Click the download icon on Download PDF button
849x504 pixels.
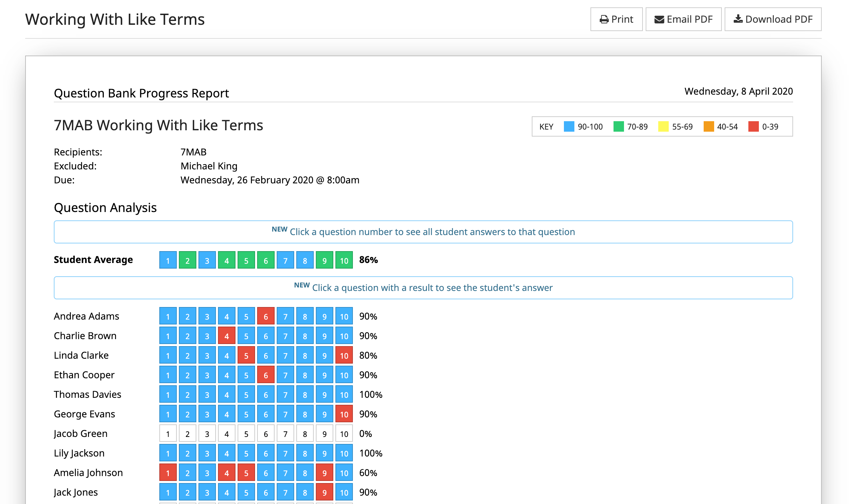pyautogui.click(x=739, y=19)
